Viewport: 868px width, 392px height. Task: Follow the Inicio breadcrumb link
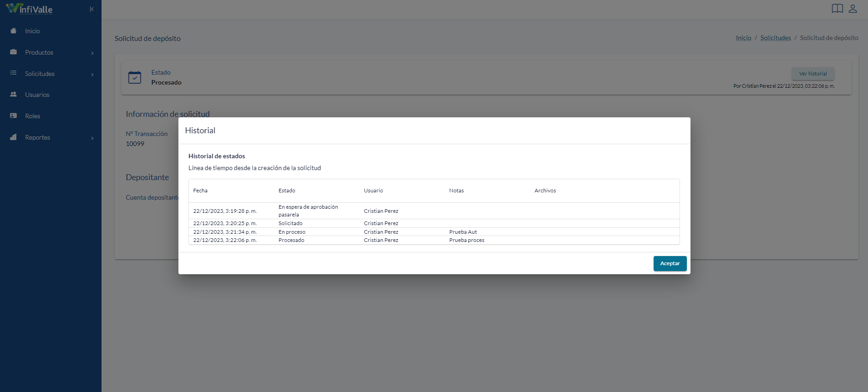click(744, 38)
